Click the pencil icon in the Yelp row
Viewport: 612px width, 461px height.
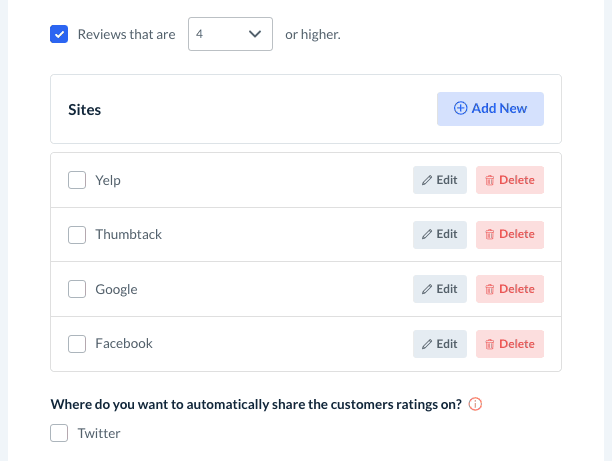pos(428,180)
